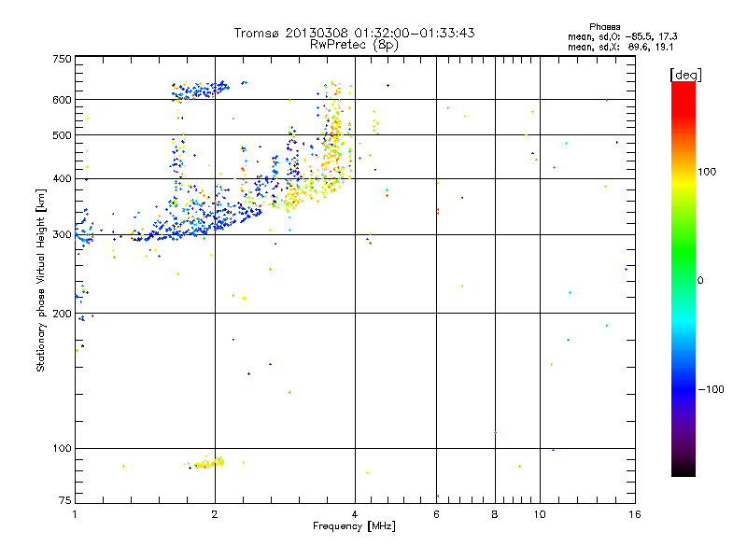747x560 pixels.
Task: Click the colorbar tick label '0'
Action: tap(700, 281)
